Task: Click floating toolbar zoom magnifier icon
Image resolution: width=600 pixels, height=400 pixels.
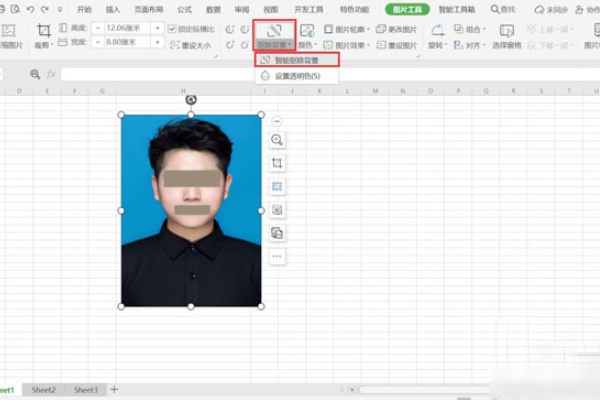Action: tap(277, 140)
